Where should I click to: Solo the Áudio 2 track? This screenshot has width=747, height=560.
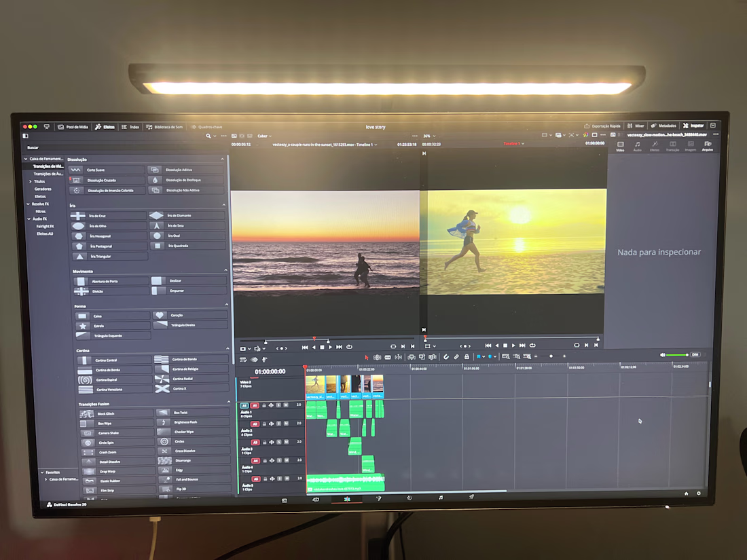[278, 424]
